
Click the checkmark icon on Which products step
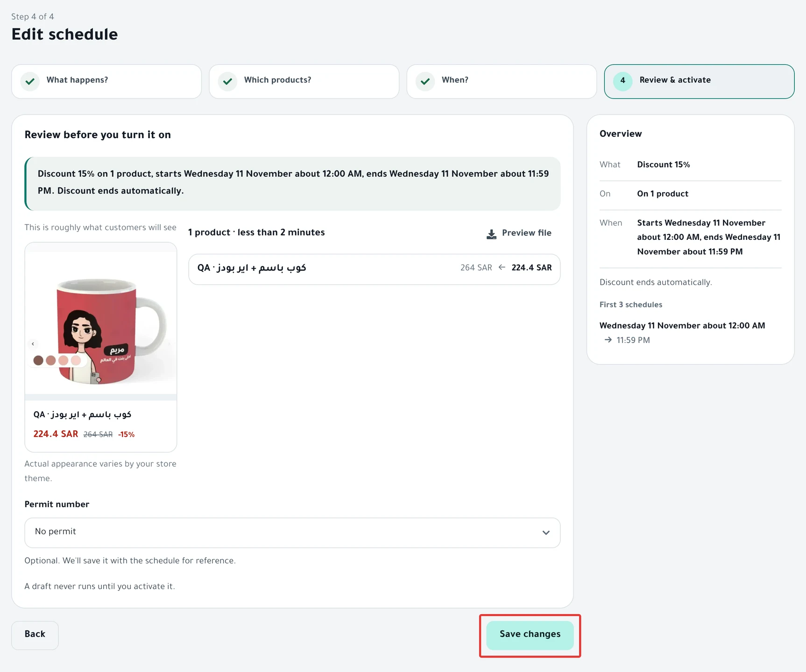point(227,82)
